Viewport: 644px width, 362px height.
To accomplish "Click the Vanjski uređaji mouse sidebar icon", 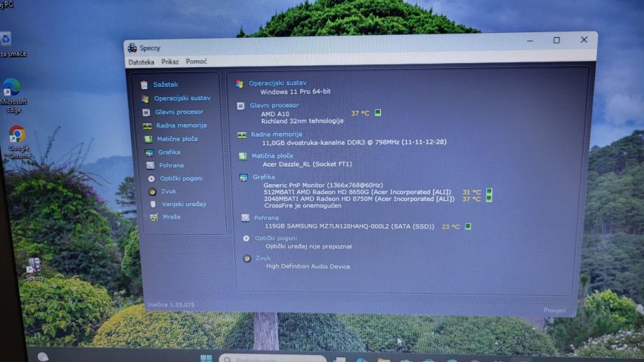I will point(153,204).
